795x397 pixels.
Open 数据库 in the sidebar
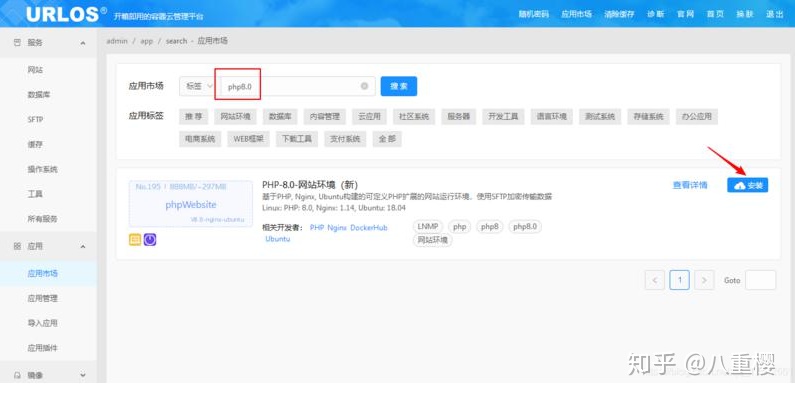pos(39,95)
